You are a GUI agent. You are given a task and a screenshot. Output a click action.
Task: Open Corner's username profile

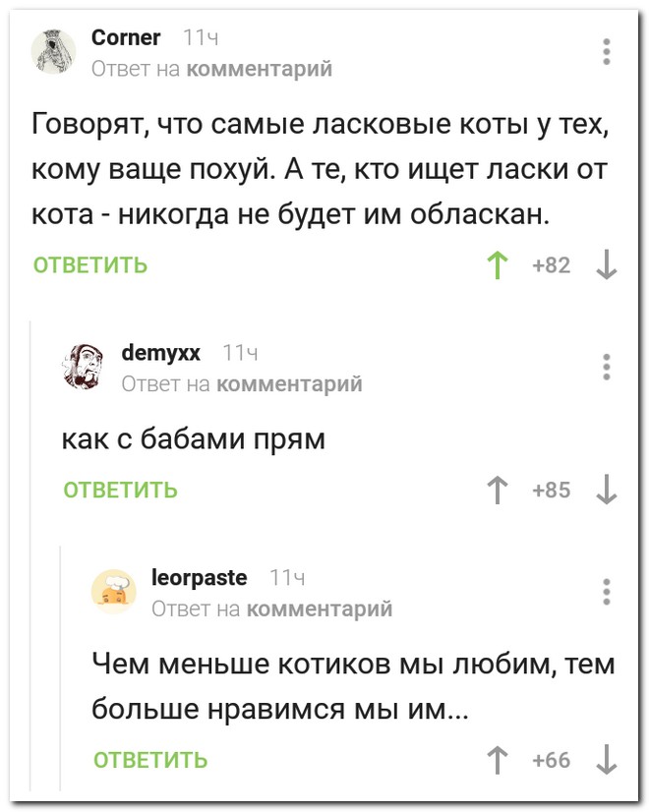[x=126, y=37]
